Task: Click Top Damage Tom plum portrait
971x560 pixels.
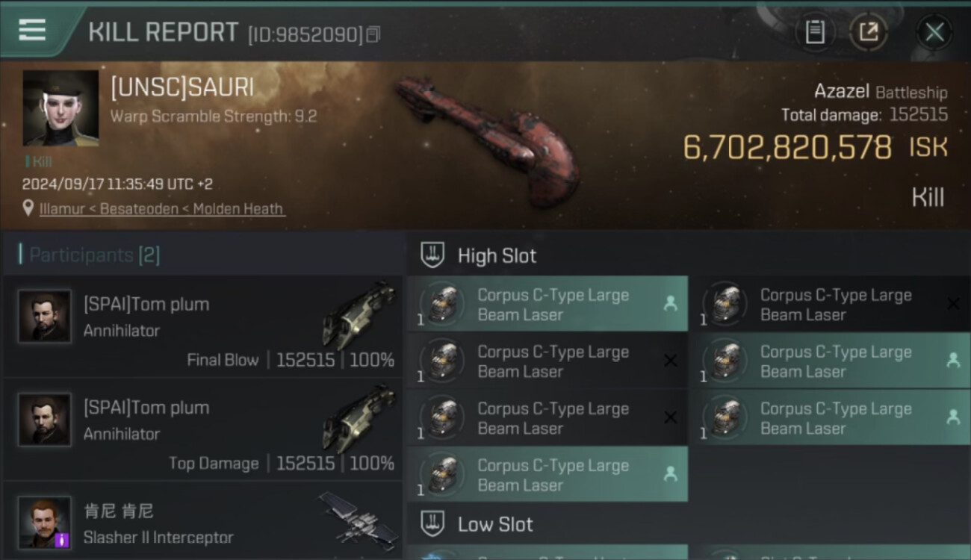Action: 45,420
